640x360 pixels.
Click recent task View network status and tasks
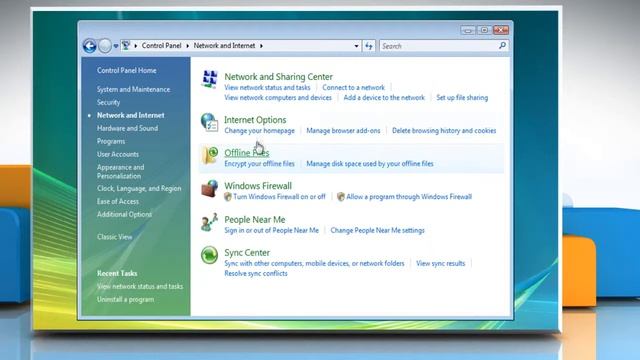[140, 287]
